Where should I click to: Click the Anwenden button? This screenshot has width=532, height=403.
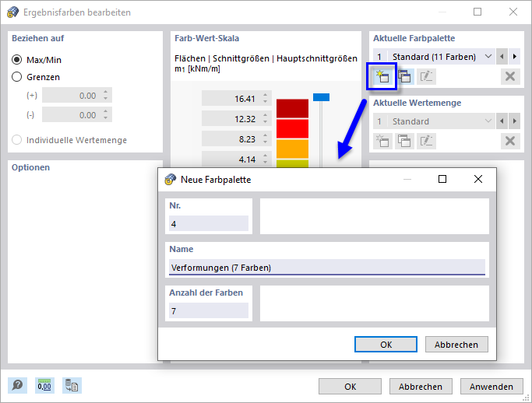[x=491, y=387]
